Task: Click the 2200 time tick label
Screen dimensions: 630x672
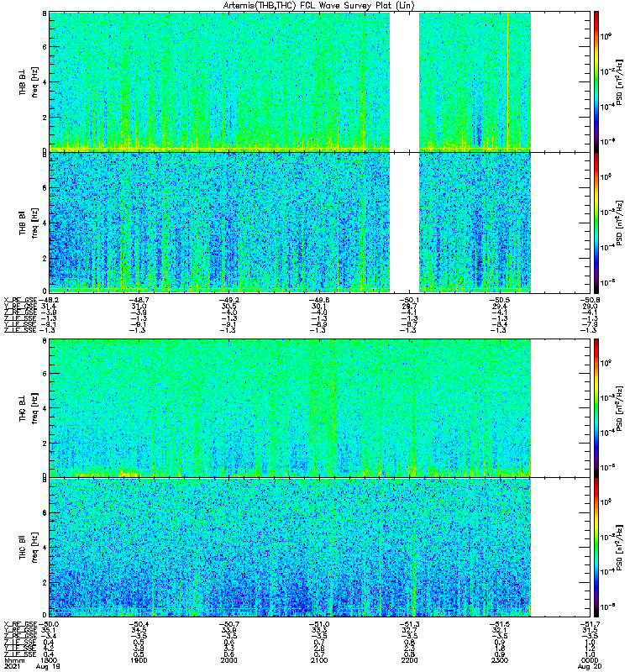Action: (x=409, y=660)
